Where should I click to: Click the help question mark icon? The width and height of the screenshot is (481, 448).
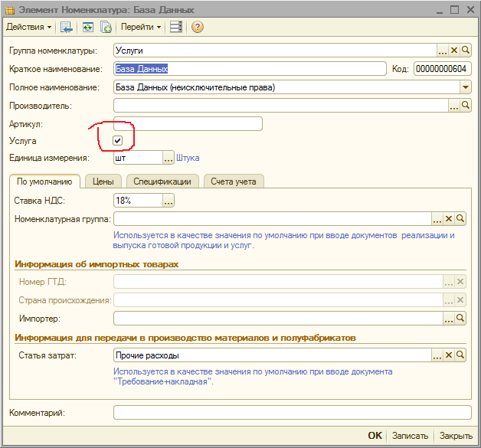tap(197, 27)
